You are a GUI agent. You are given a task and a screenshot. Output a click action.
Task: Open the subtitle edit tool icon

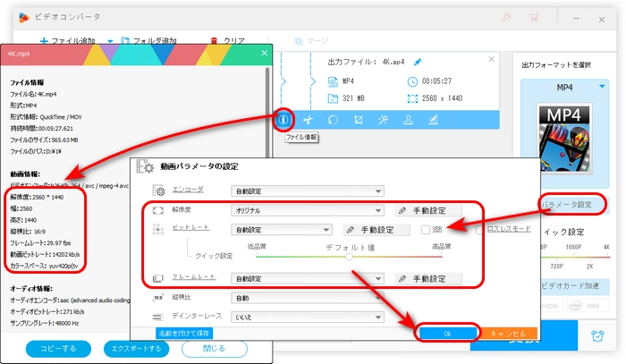433,118
